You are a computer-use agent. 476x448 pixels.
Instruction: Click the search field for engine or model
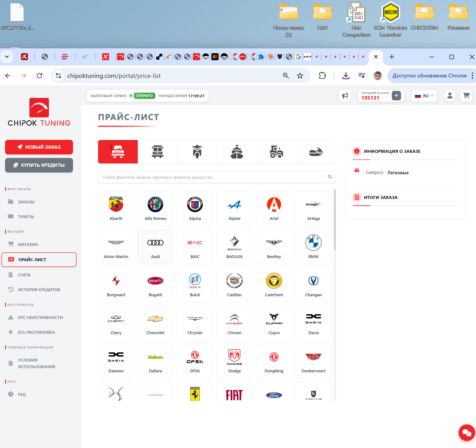(x=217, y=177)
